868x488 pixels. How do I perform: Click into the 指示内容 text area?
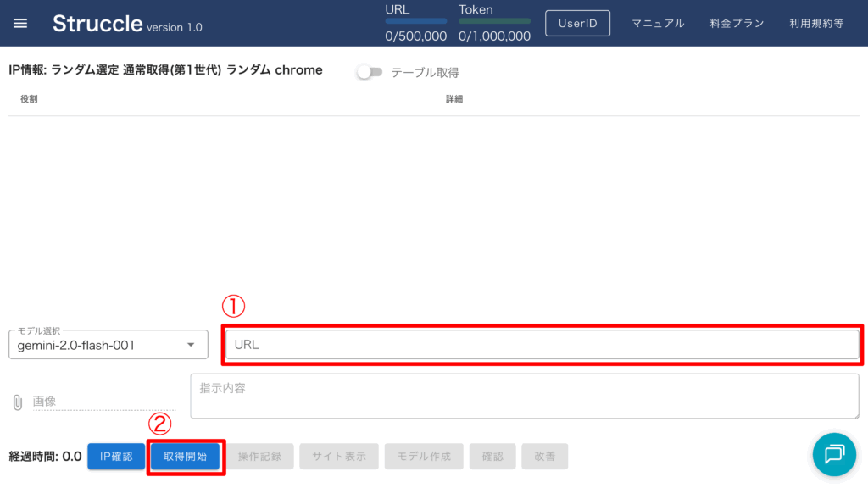(524, 396)
